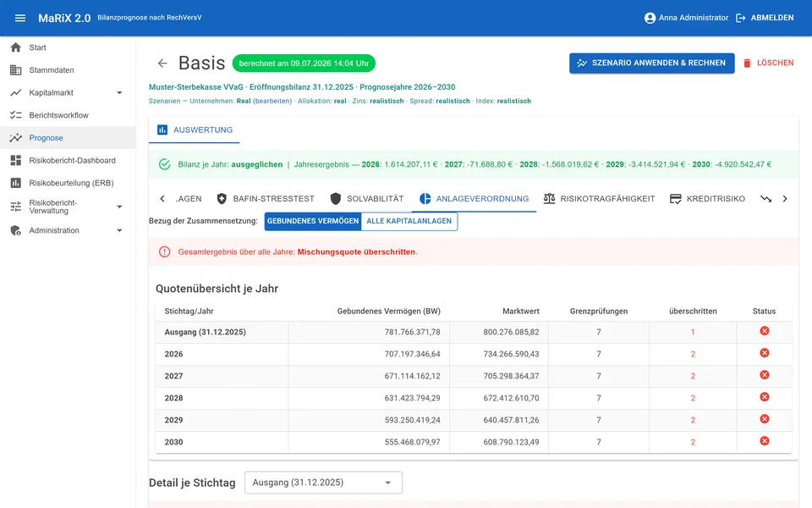812x508 pixels.
Task: Expand the Kapitalmarkt sidebar submenu
Action: click(119, 93)
